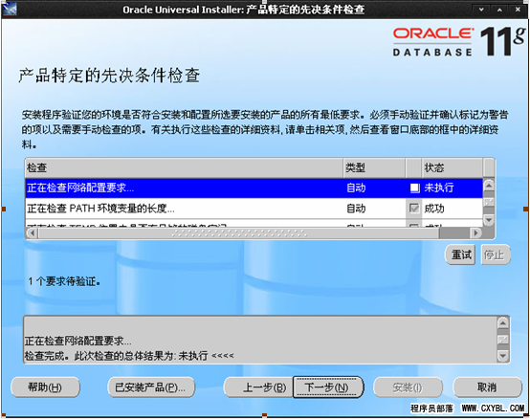Maximize window with title bar up arrow
This screenshot has width=530, height=420.
coord(499,10)
